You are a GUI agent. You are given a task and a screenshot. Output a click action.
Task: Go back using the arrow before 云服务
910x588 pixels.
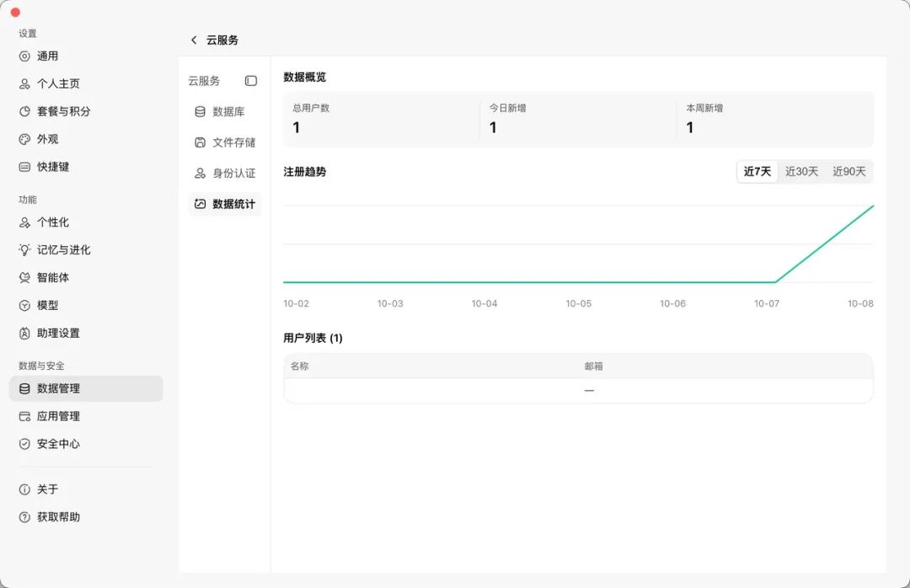pos(194,40)
